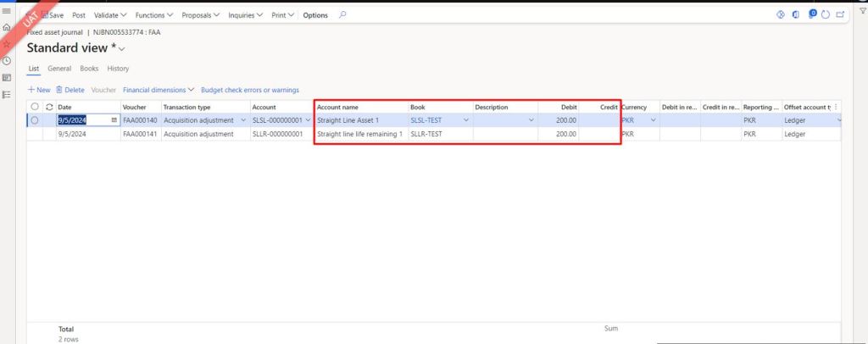Viewport: 868px width, 344px height.
Task: Open the Workspaces icon in left sidebar
Action: (x=7, y=77)
